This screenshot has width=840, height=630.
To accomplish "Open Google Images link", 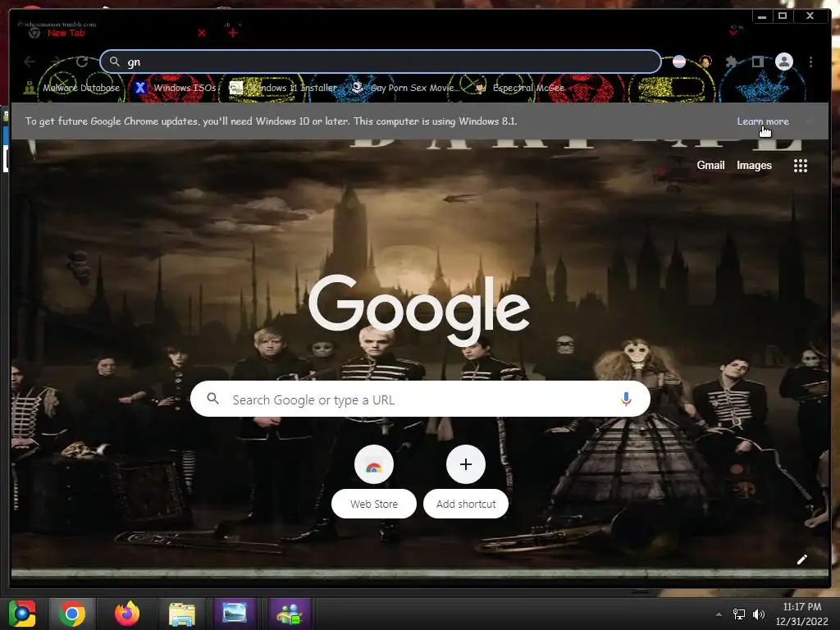I will 754,166.
